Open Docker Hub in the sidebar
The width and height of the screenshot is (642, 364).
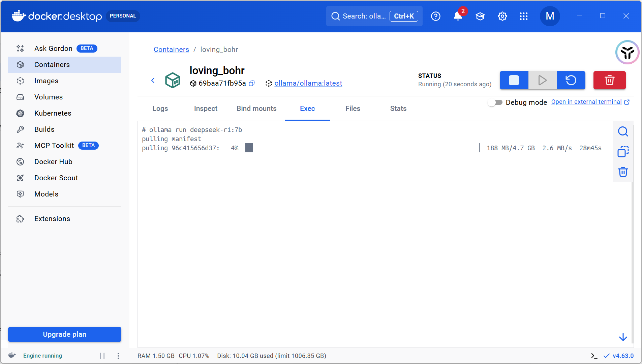65,162
